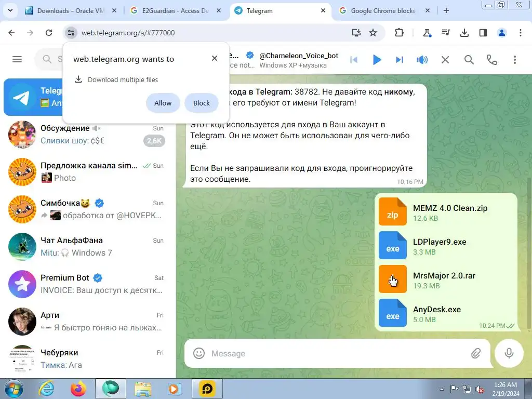532x399 pixels.
Task: Open Чат АльфаФана conversation
Action: [88, 247]
